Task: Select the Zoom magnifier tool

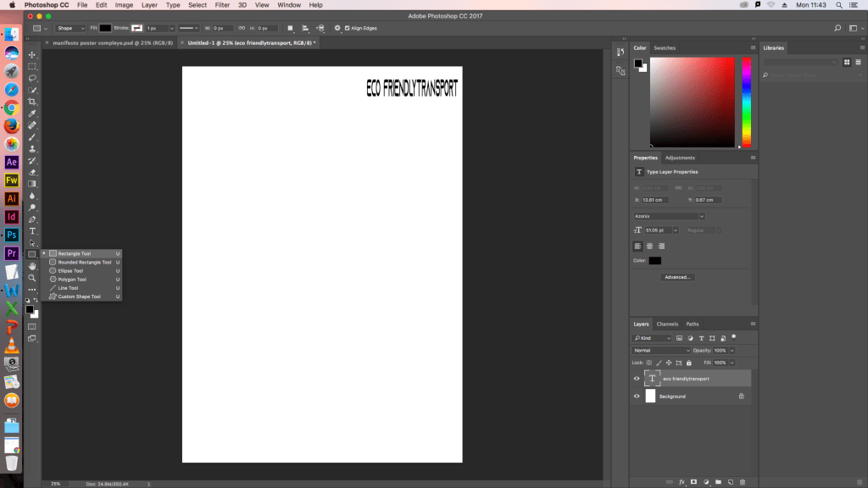Action: click(32, 277)
